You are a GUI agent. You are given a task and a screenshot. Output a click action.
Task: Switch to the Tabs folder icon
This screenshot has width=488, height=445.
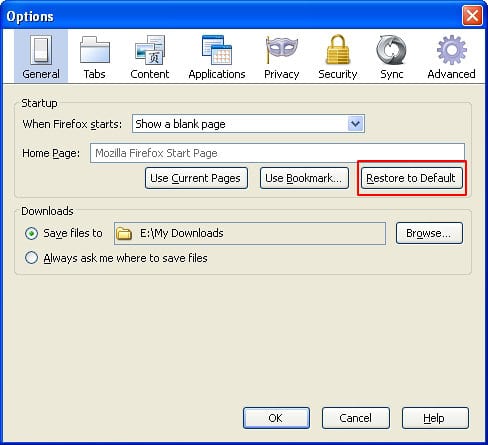pos(95,50)
